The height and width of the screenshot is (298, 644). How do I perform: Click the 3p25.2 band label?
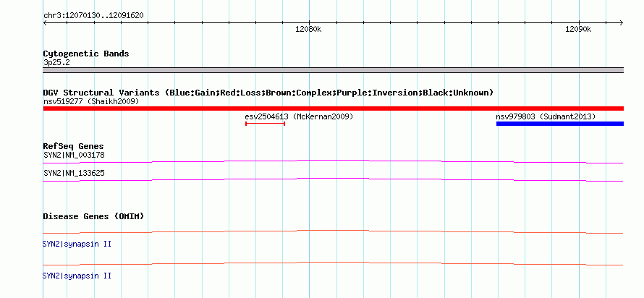click(57, 63)
